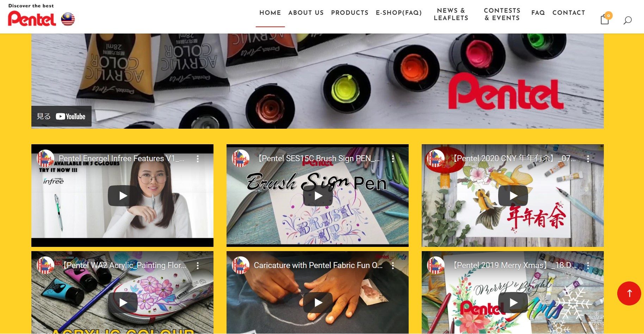Open the Products menu item

pyautogui.click(x=349, y=13)
